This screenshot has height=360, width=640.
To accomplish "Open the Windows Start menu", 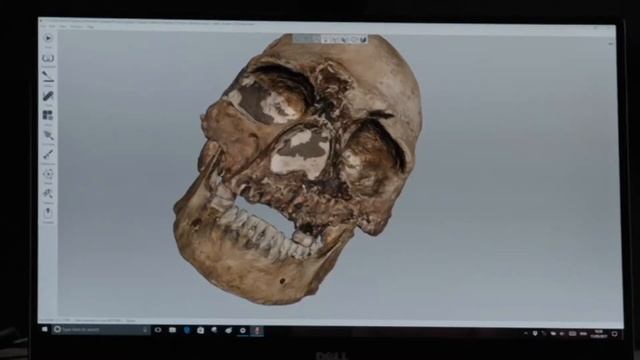I will pos(44,329).
